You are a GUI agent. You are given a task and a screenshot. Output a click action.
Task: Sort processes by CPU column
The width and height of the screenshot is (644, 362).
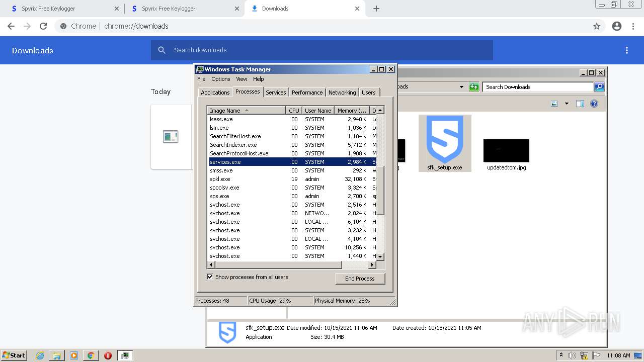(294, 110)
